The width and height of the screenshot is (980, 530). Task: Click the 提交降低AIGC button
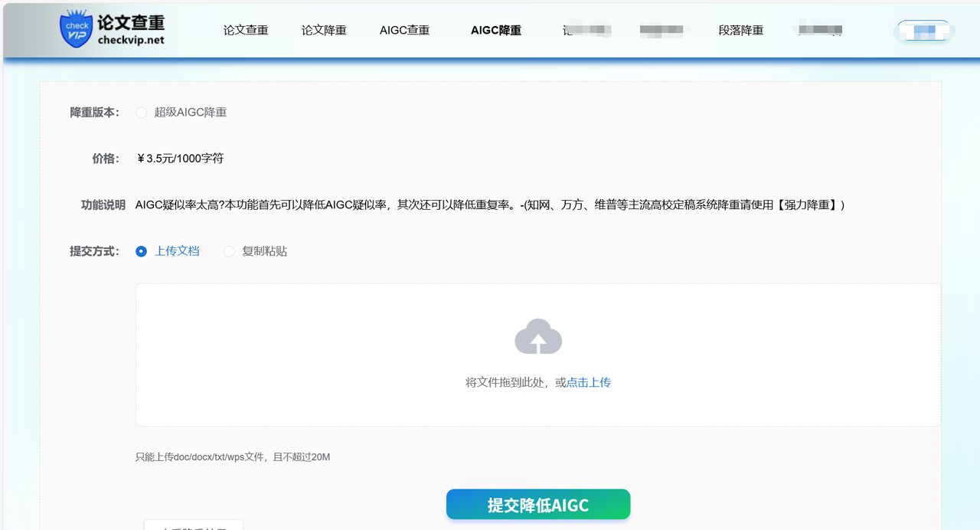[x=538, y=505]
